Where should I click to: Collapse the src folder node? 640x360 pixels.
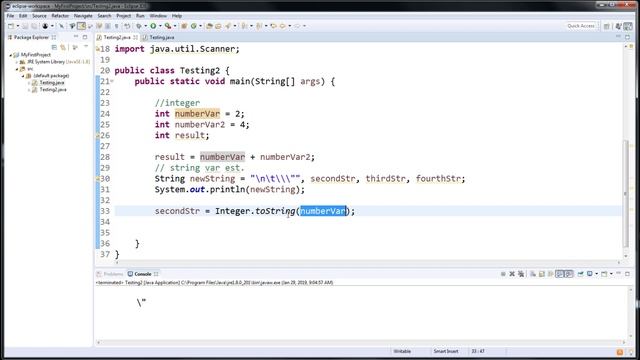point(17,69)
